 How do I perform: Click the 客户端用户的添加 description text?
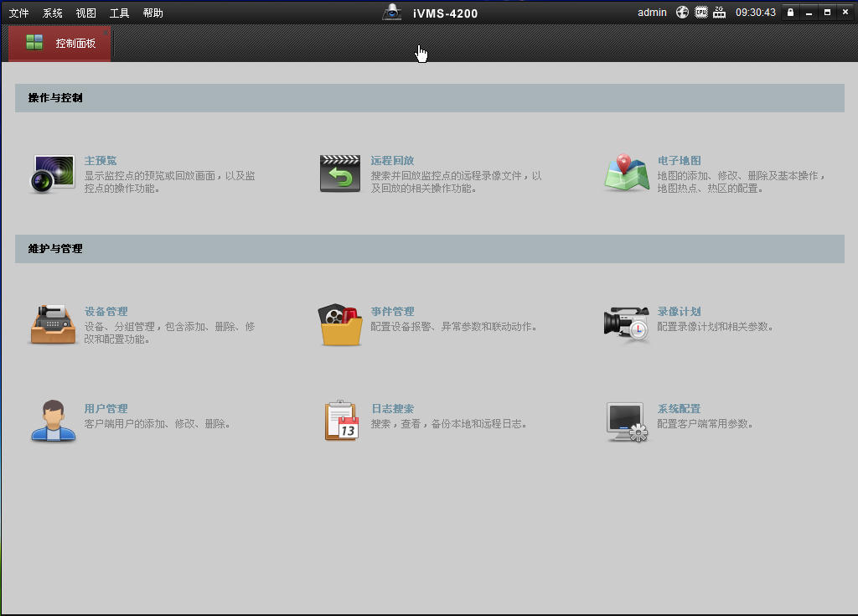coord(158,424)
